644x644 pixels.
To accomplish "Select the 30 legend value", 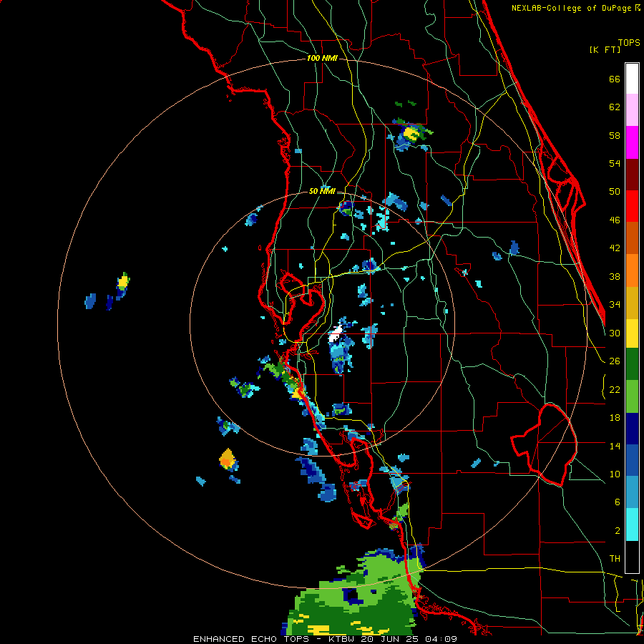I will tap(615, 333).
